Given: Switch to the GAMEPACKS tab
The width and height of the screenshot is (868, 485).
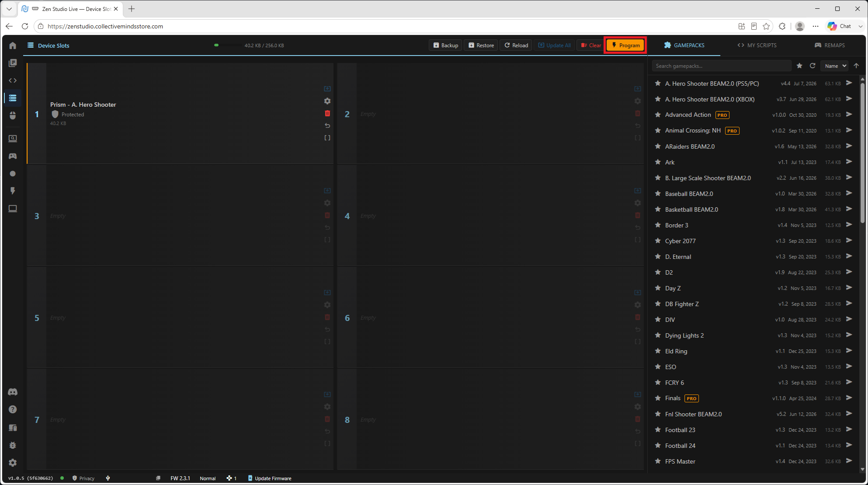Looking at the screenshot, I should pos(684,45).
